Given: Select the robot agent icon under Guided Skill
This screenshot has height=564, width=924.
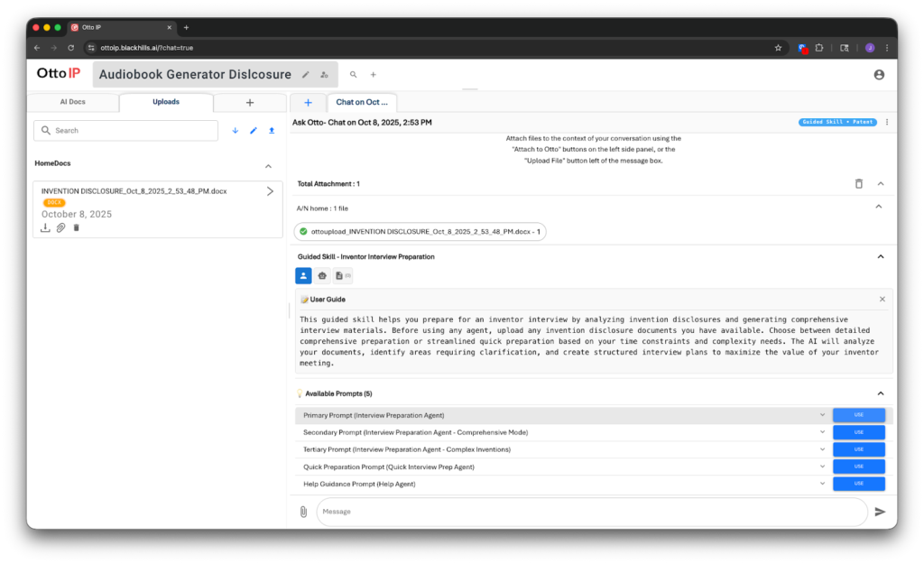Looking at the screenshot, I should pos(323,275).
